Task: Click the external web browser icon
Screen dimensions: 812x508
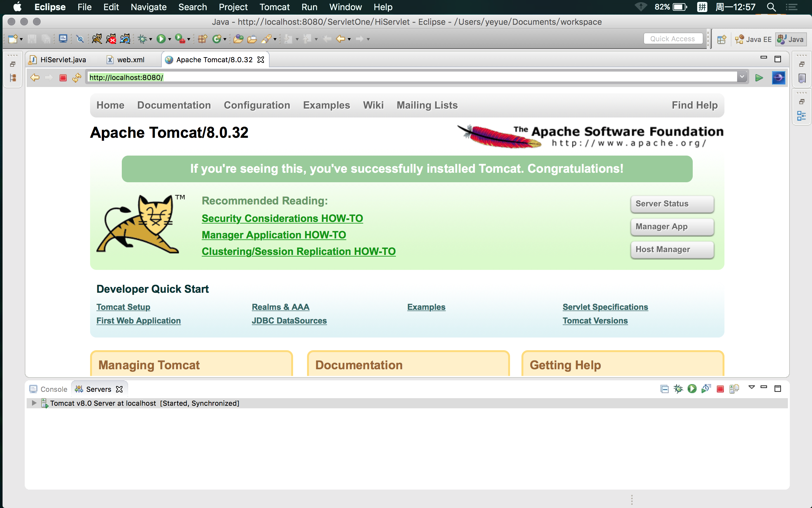Action: tap(778, 77)
